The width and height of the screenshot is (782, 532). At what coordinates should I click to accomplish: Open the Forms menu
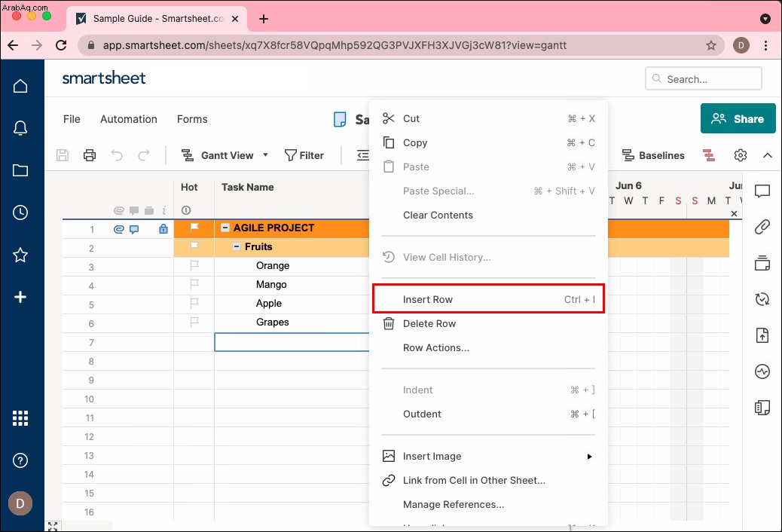point(192,119)
